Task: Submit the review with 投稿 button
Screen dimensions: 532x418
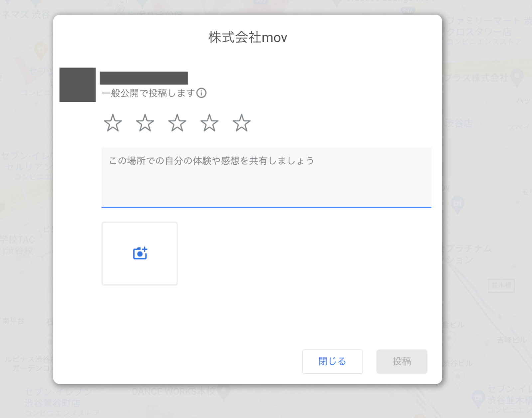Action: pyautogui.click(x=402, y=361)
